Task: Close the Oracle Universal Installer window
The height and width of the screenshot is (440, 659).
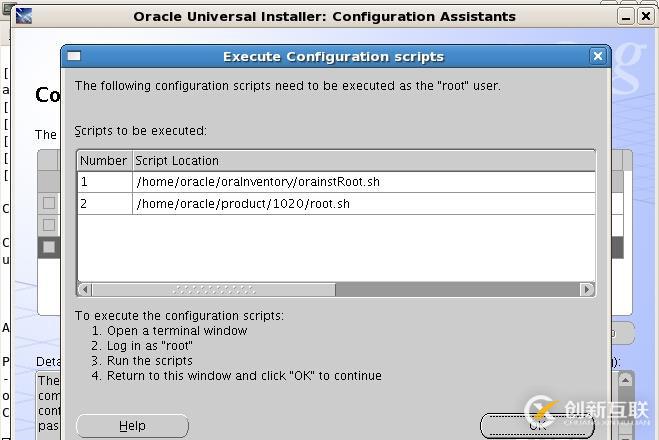Action: [646, 17]
